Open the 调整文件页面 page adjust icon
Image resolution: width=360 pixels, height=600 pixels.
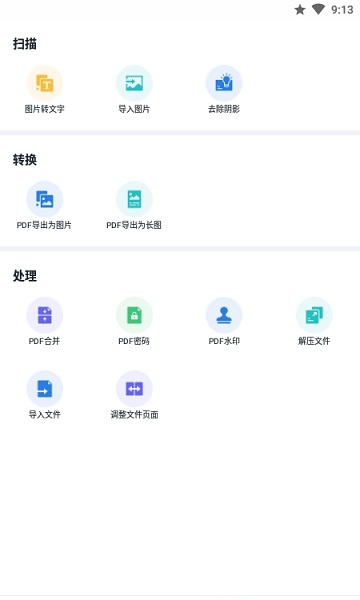tap(134, 388)
